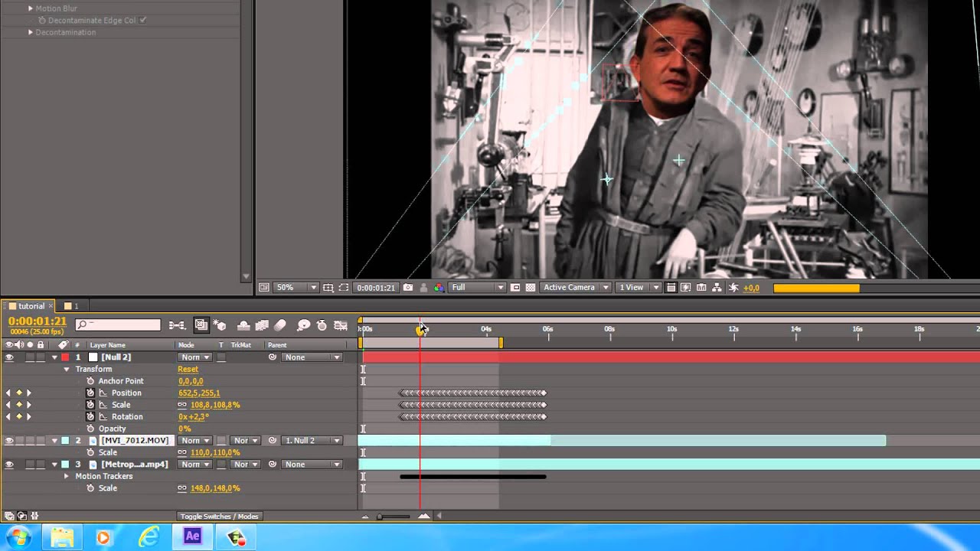Screen dimensions: 980x551
Task: Toggle lock switch for MVI_7012.MOV layer
Action: tap(41, 440)
